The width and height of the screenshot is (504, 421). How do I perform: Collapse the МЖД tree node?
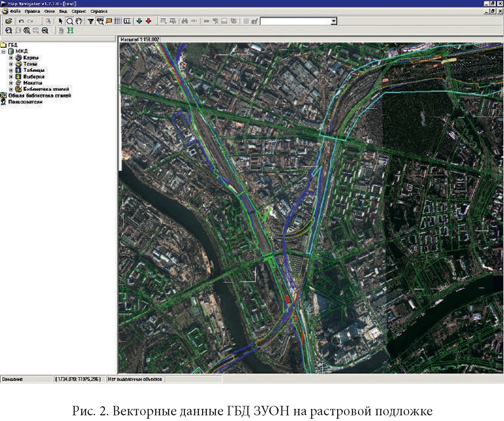[3, 51]
